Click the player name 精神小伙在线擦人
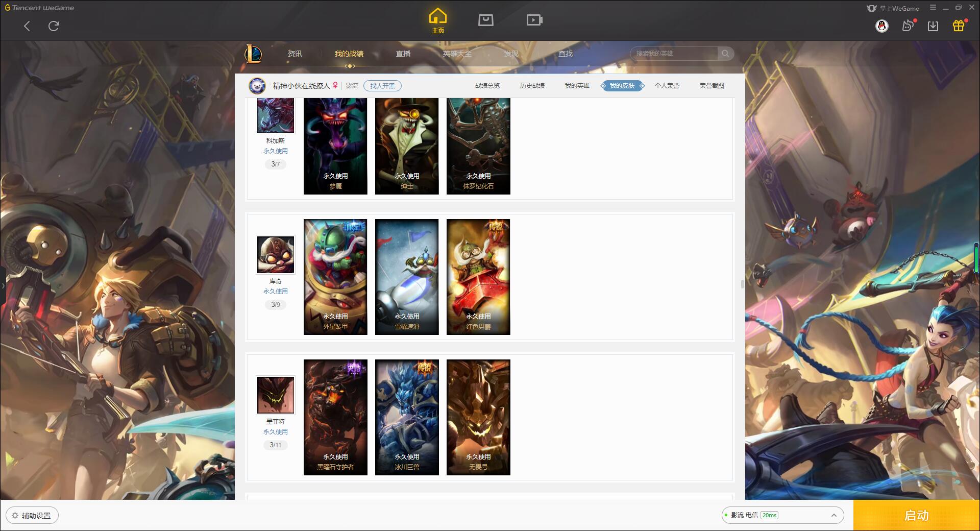980x531 pixels. (x=301, y=86)
